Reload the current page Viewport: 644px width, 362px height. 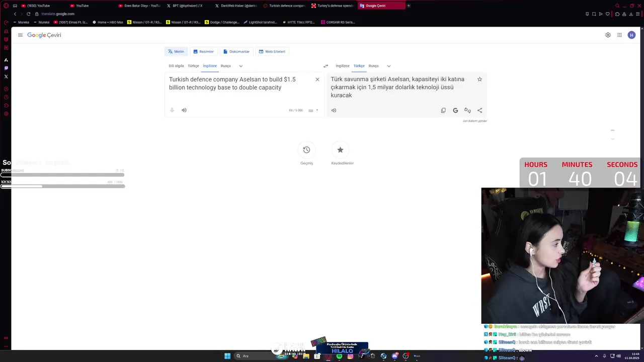point(29,14)
